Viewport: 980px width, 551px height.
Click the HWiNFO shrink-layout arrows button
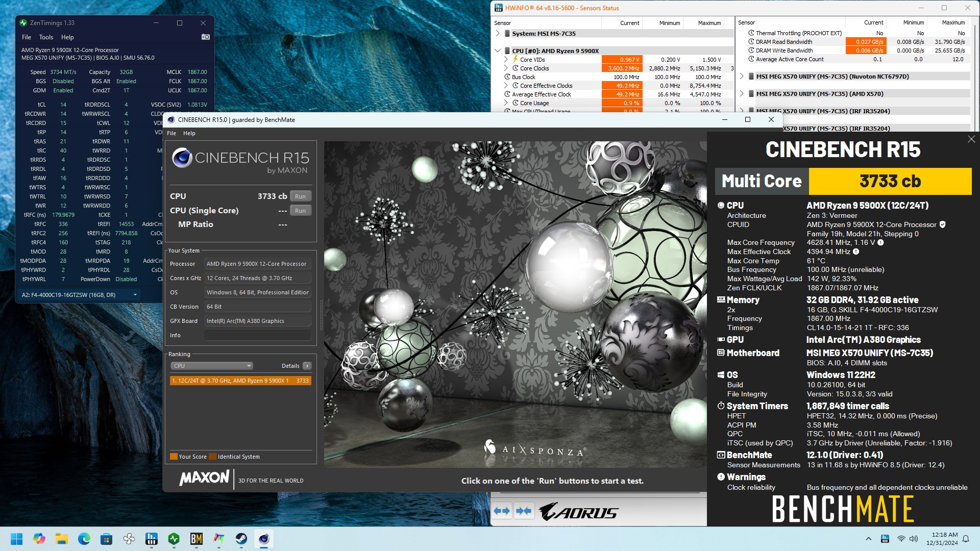[x=523, y=511]
